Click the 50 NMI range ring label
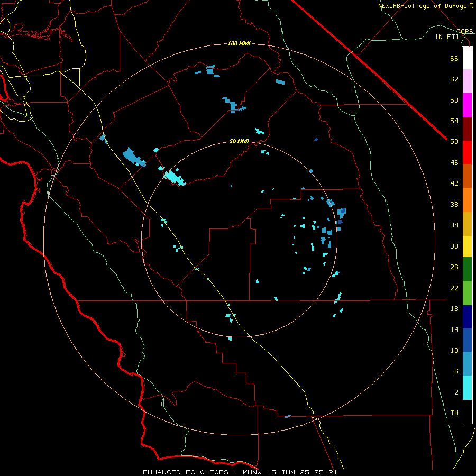 click(239, 141)
